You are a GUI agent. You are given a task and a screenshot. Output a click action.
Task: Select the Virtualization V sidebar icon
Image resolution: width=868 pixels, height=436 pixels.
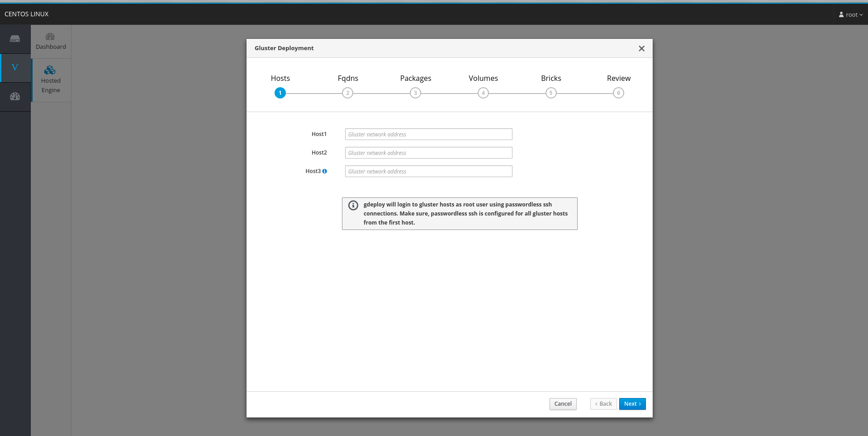click(x=15, y=68)
